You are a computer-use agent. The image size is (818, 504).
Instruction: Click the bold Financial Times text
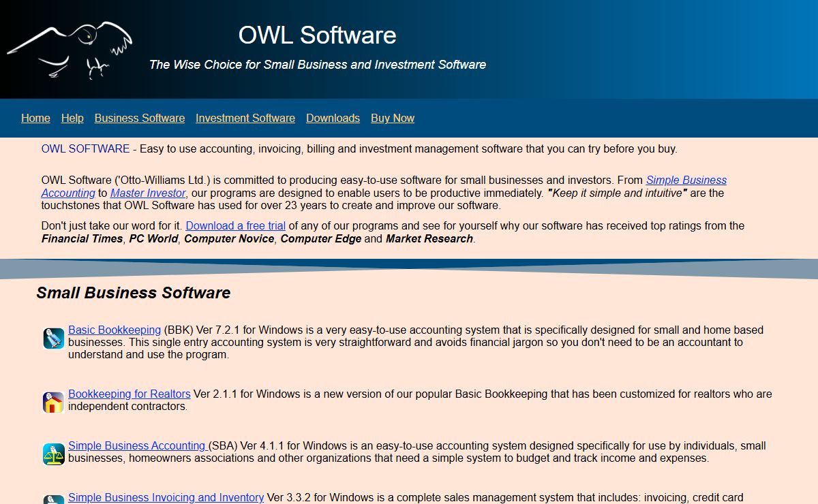tap(82, 238)
